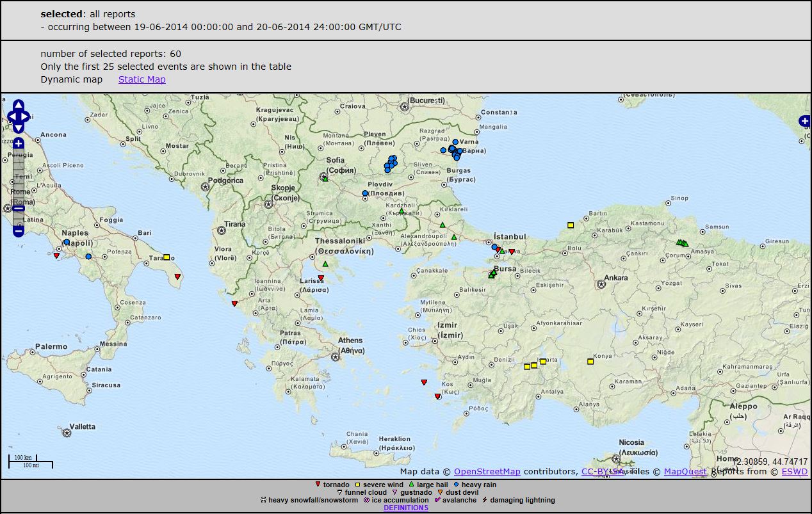Pan the map down with the south arrow

pos(19,128)
